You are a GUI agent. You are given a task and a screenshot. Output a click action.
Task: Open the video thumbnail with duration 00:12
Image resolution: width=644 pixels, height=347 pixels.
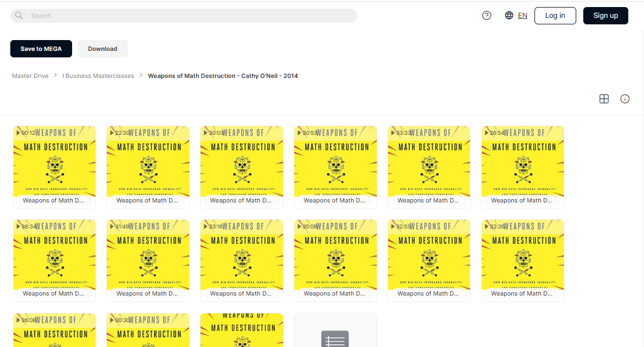click(x=55, y=167)
